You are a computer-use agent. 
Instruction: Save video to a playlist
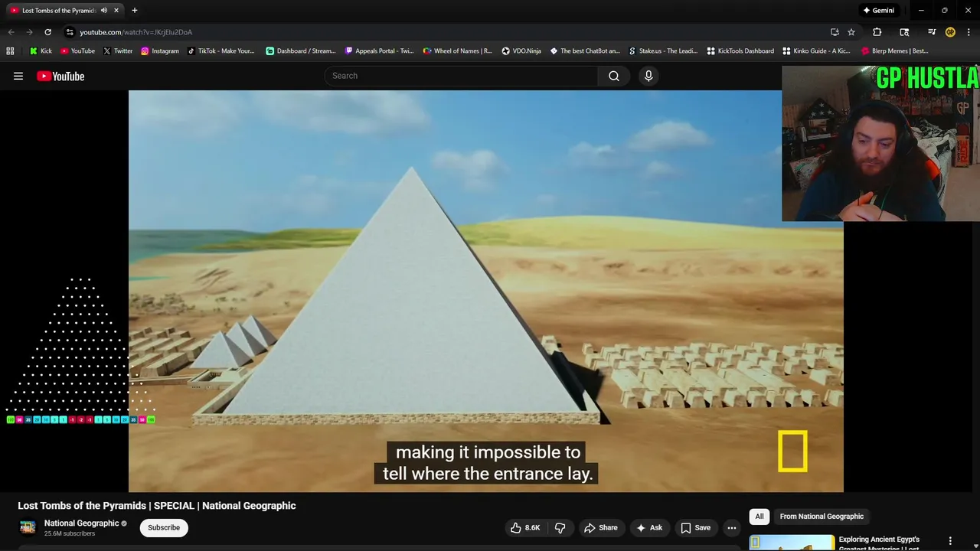tap(696, 527)
